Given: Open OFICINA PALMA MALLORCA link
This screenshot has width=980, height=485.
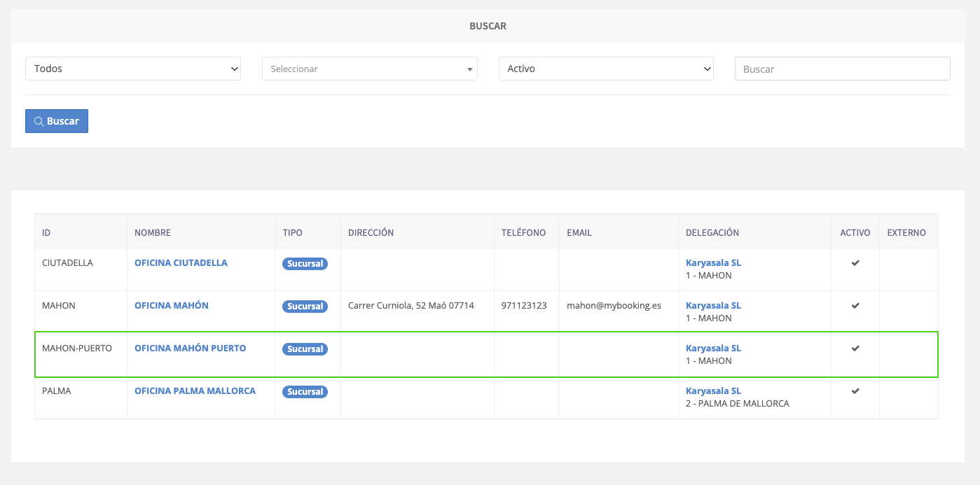Looking at the screenshot, I should tap(195, 391).
